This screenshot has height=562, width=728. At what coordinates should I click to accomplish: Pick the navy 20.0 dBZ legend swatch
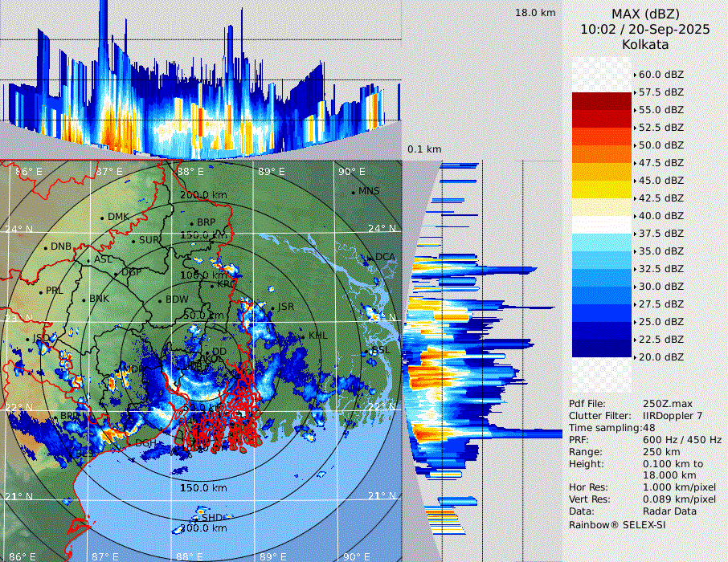[601, 348]
